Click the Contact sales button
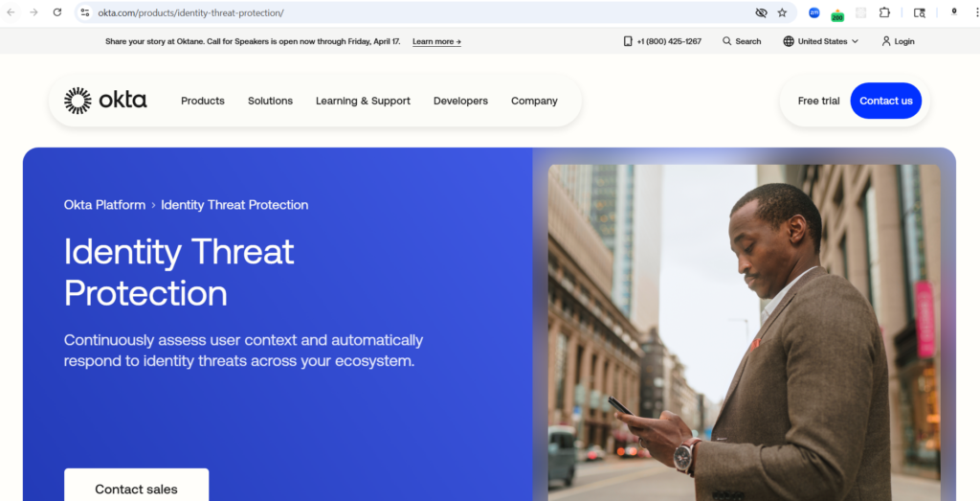Viewport: 980px width, 501px height. 136,489
